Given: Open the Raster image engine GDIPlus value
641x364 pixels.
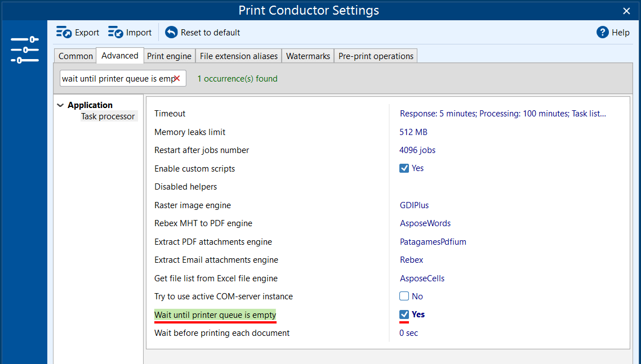Looking at the screenshot, I should (x=414, y=205).
